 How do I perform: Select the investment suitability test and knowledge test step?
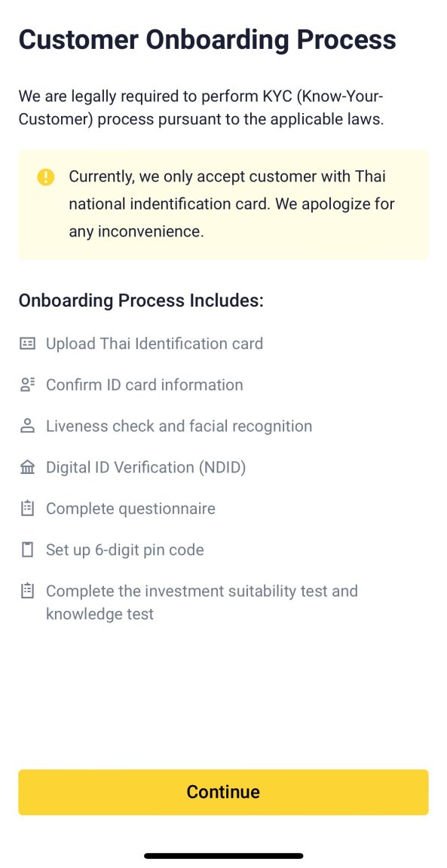(x=201, y=602)
